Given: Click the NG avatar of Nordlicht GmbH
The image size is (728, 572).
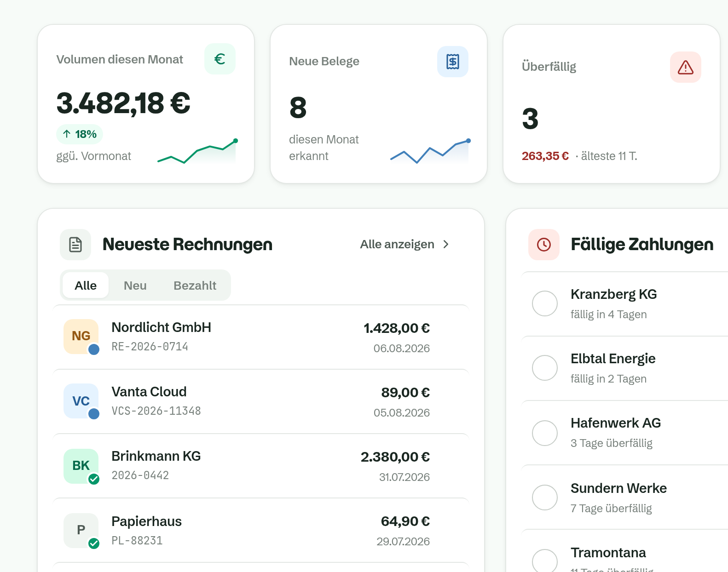Looking at the screenshot, I should pos(81,337).
